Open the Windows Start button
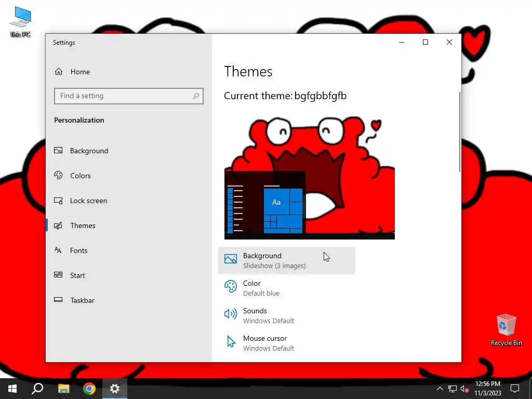This screenshot has height=399, width=532. 12,389
